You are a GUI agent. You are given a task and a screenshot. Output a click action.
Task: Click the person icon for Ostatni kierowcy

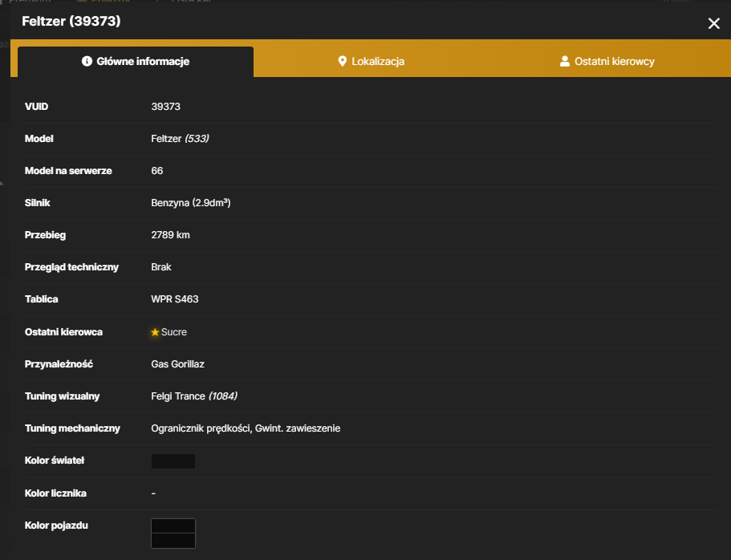[x=565, y=61]
